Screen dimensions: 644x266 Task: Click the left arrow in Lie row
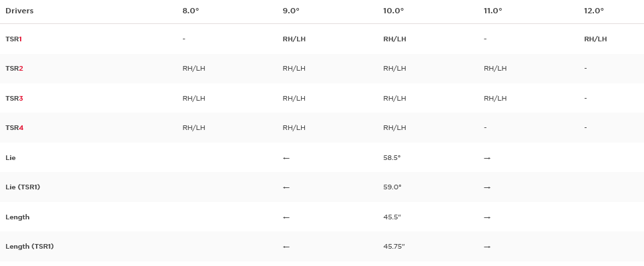click(x=286, y=158)
